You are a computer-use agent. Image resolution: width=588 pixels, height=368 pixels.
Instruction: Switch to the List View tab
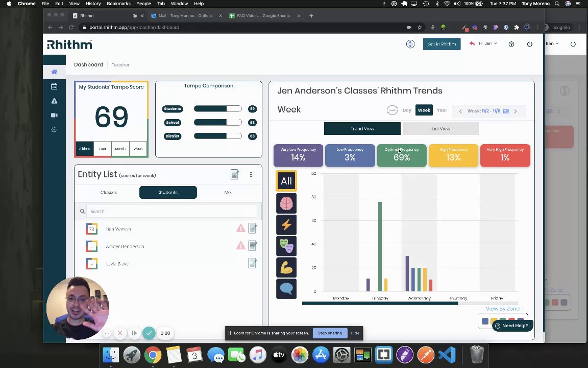click(x=440, y=128)
